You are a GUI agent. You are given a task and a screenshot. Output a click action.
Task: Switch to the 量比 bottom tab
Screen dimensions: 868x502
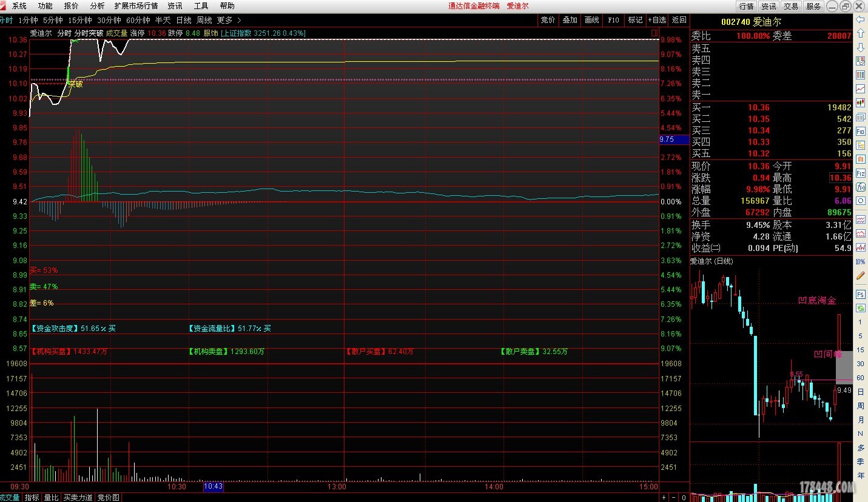coord(51,498)
